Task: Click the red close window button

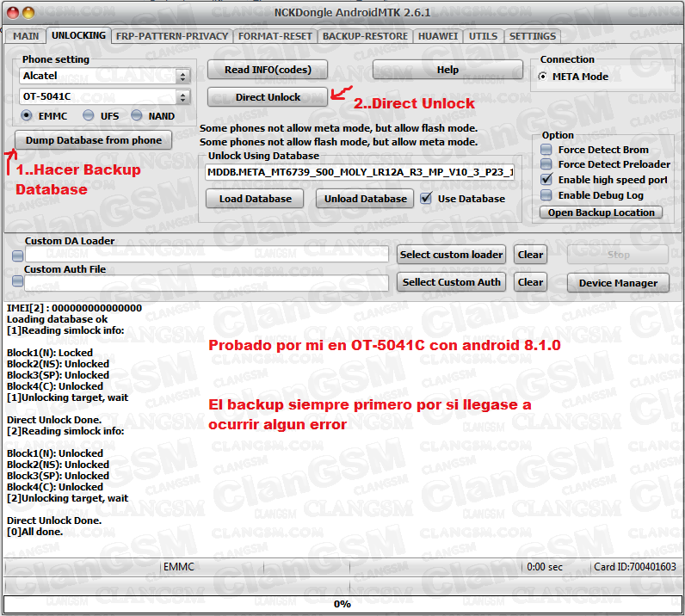Action: (x=13, y=13)
